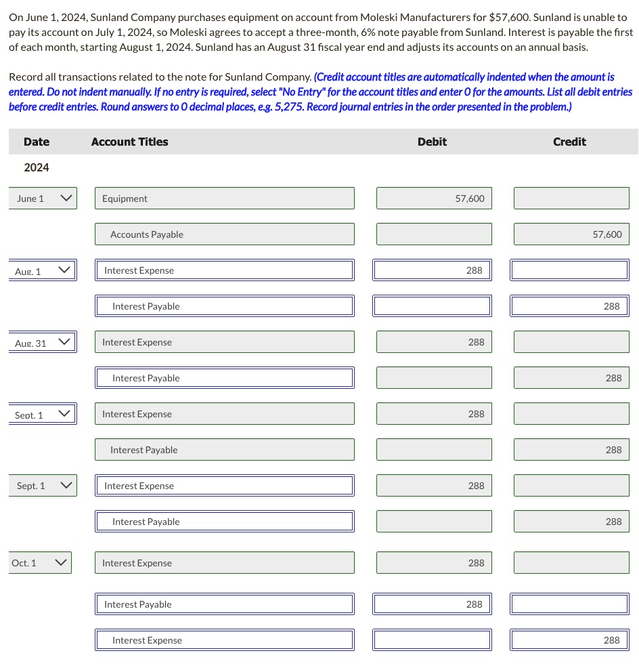This screenshot has height=672, width=639.
Task: Click the empty credit field in the Equipment row
Action: [571, 198]
